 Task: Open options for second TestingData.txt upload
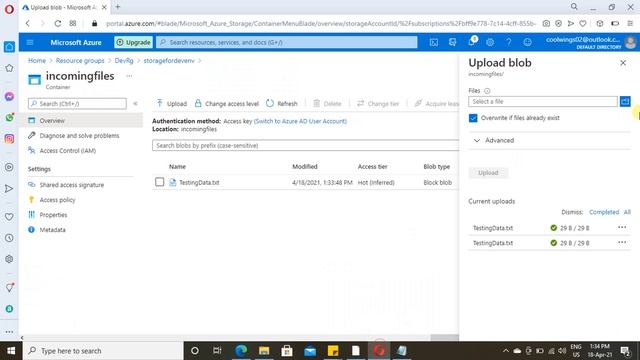(x=622, y=242)
